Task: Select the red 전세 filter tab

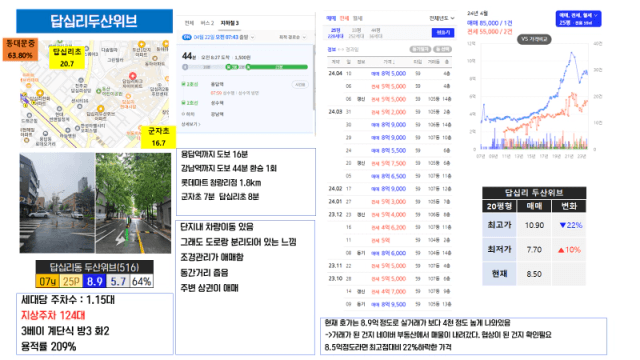Action: 344,18
